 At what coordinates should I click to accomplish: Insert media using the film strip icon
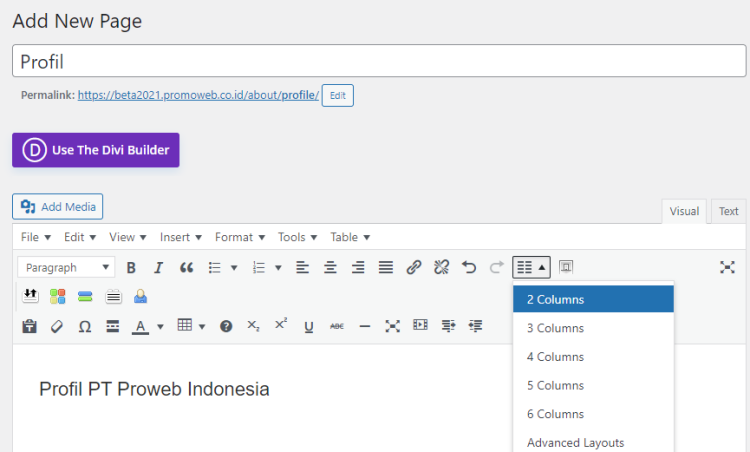pyautogui.click(x=420, y=325)
